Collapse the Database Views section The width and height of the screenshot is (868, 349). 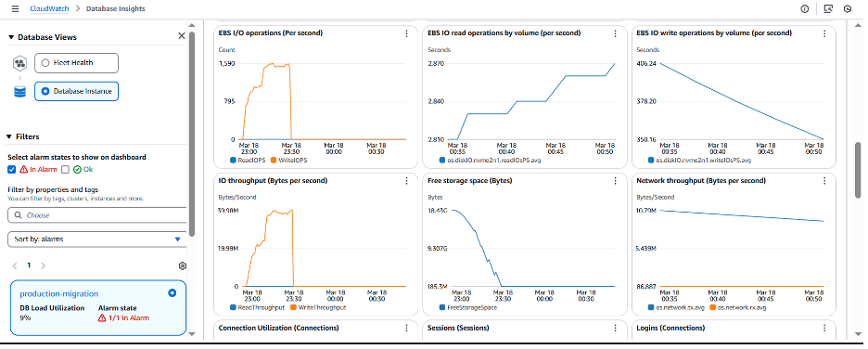click(10, 37)
